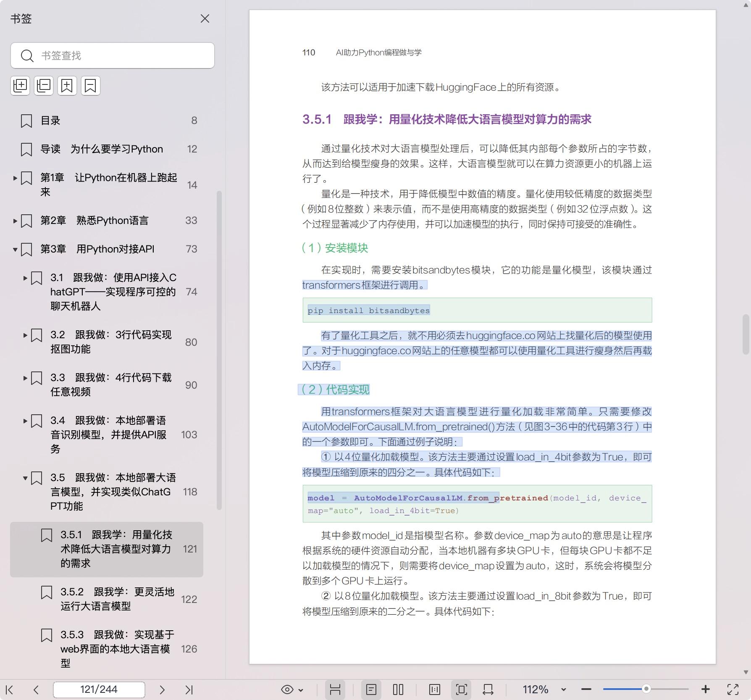Collapse section 3.5 跟我做 bookmark

(25, 478)
